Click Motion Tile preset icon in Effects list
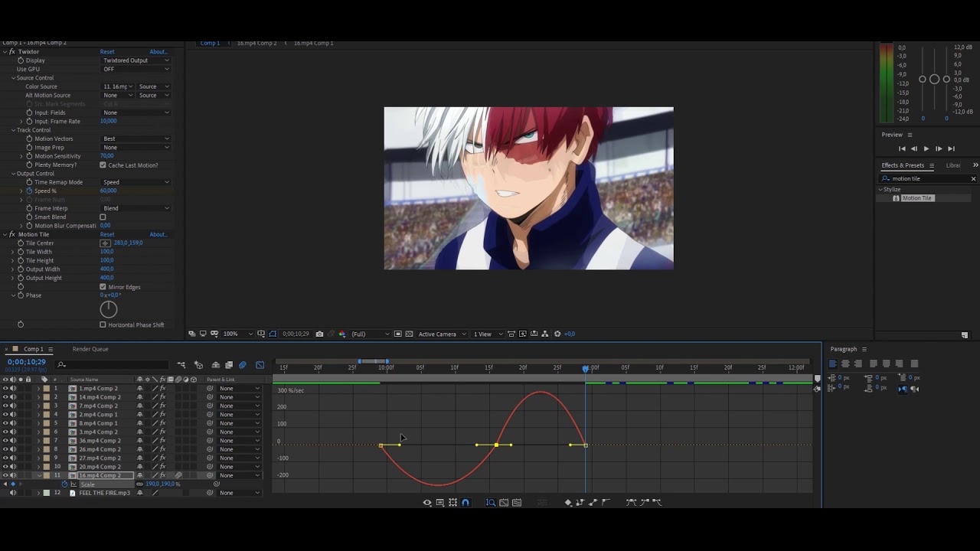980x551 pixels. click(896, 198)
